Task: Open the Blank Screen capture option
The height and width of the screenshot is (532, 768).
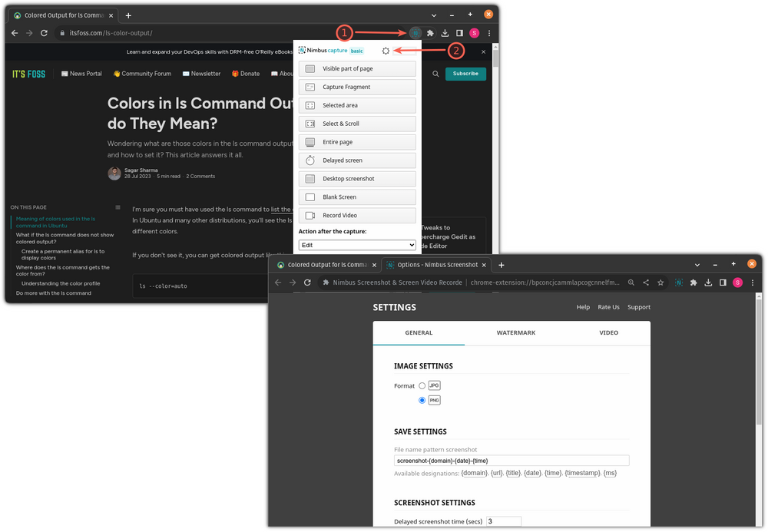Action: point(356,197)
